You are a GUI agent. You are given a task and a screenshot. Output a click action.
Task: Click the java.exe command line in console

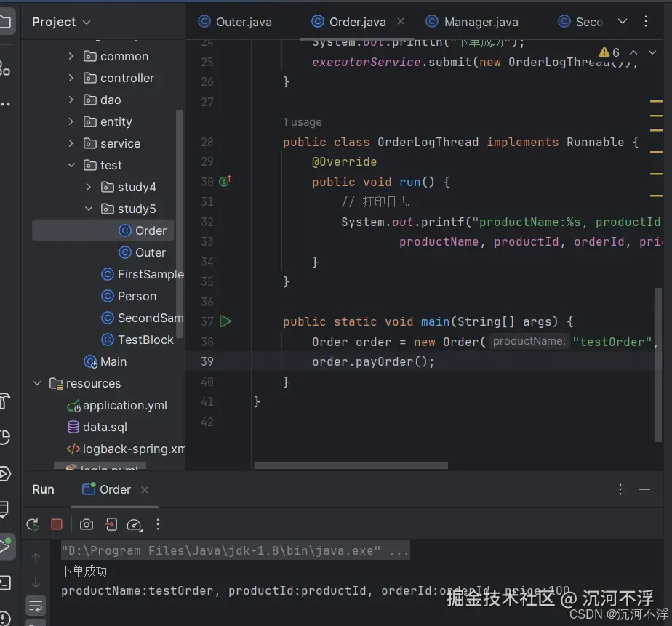click(236, 550)
